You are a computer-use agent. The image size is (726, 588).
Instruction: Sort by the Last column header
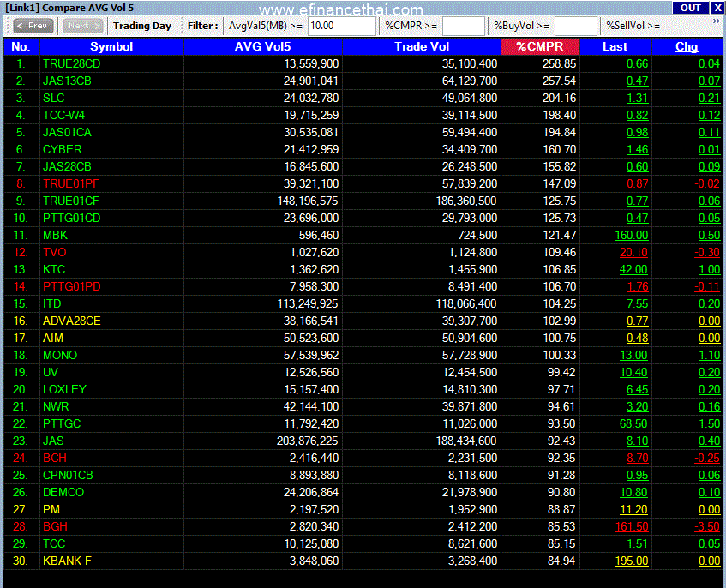click(615, 47)
